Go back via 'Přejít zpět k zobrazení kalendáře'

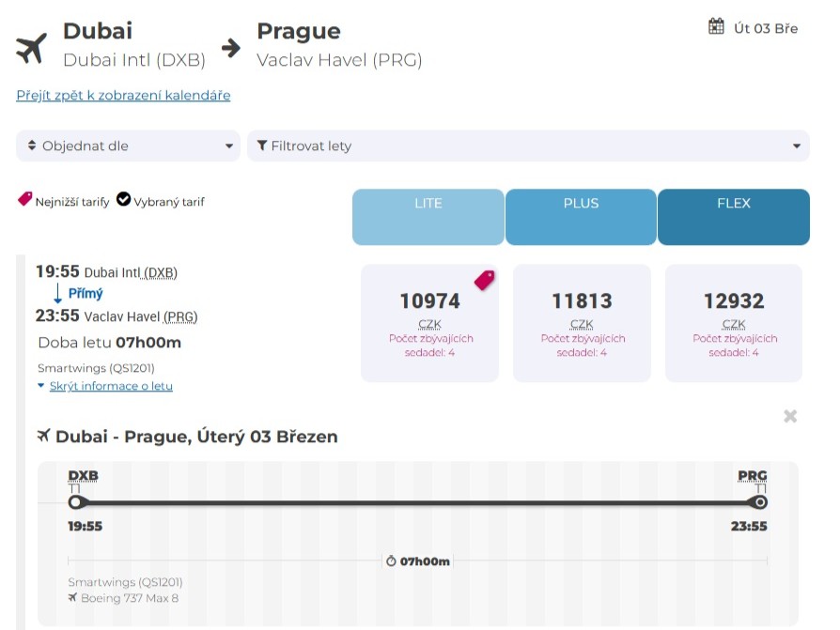pos(123,96)
